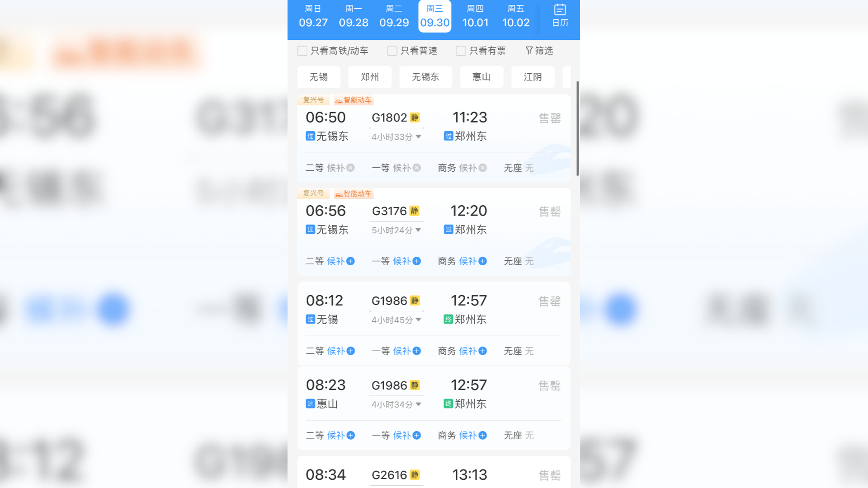Add 二等 候补 plus icon for G3176

click(x=350, y=261)
